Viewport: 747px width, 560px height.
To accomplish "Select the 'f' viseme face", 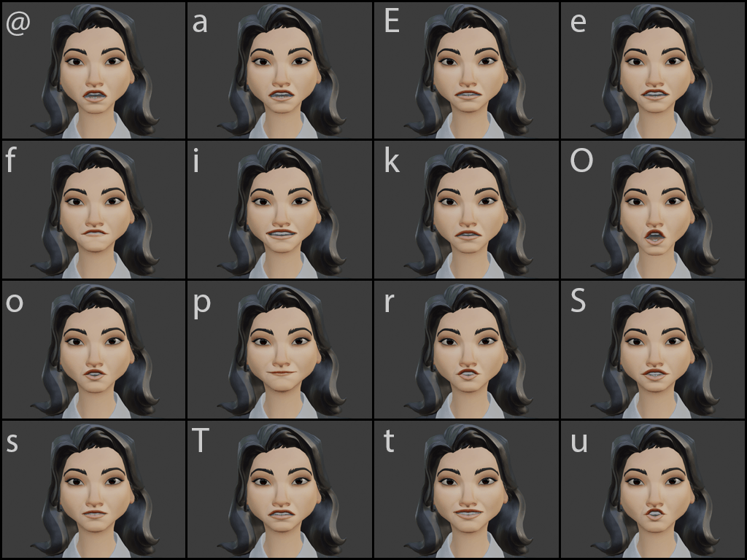I will coord(93,209).
